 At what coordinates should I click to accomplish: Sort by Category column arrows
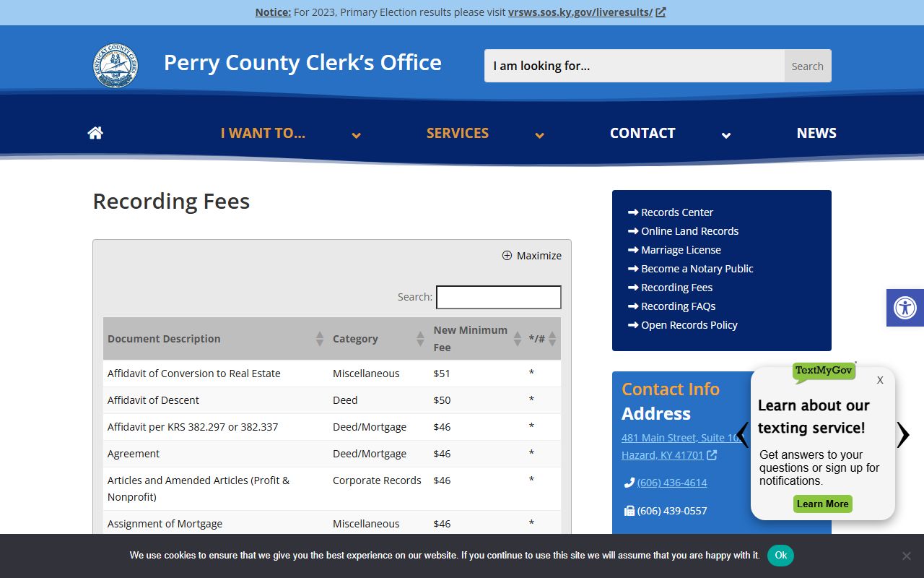coord(420,339)
